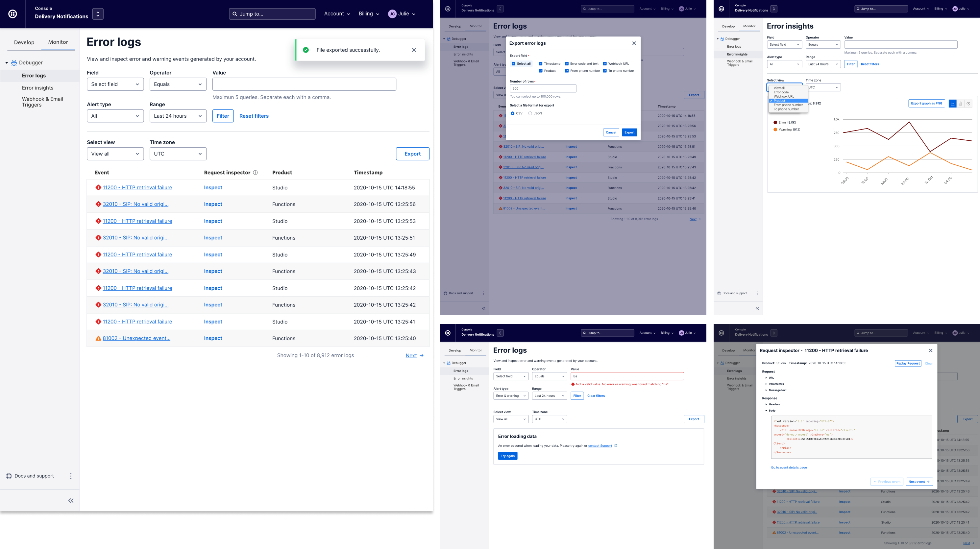
Task: Click the JC avatar next to Julie on the large screen
Action: point(392,14)
